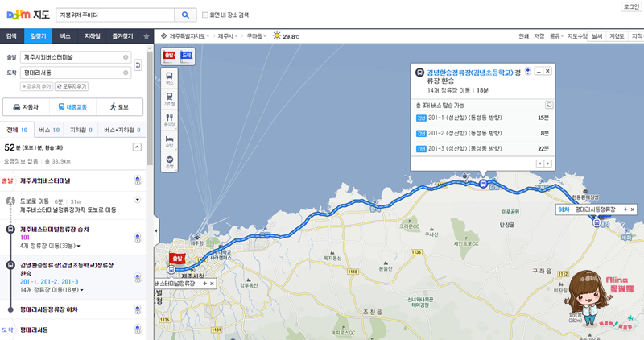This screenshot has width=644, height=340.
Task: Click the left panel vertical scrollbar
Action: [150, 109]
